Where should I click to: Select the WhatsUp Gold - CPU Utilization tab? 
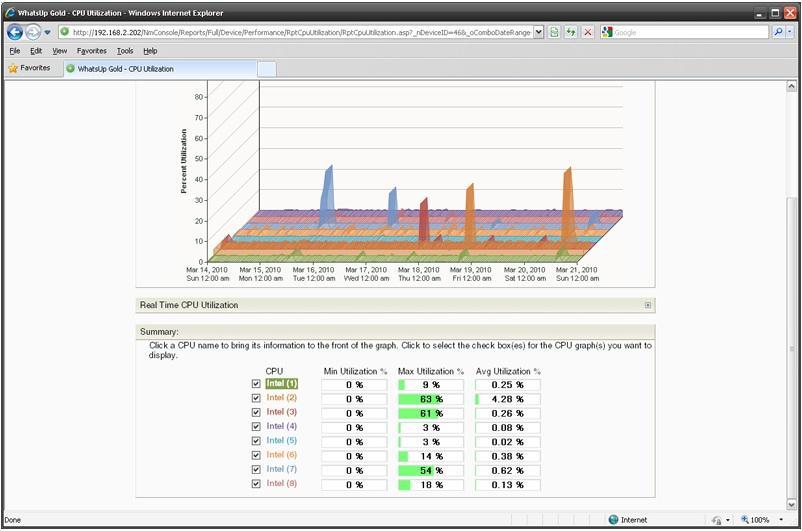pos(160,69)
